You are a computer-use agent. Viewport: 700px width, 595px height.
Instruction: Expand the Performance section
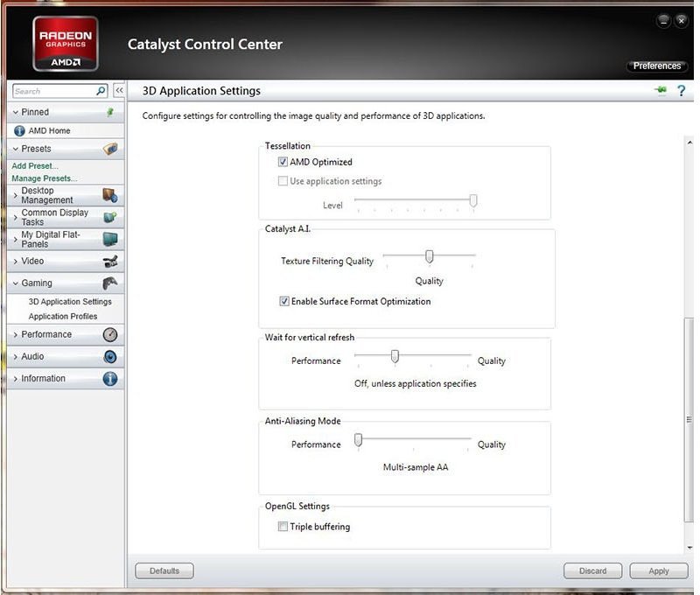tap(16, 335)
